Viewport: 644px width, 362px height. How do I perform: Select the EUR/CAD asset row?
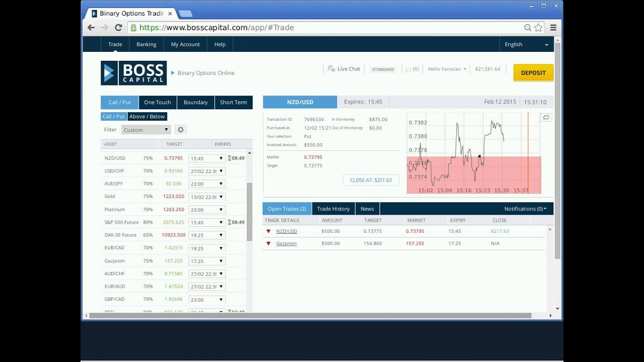click(174, 248)
